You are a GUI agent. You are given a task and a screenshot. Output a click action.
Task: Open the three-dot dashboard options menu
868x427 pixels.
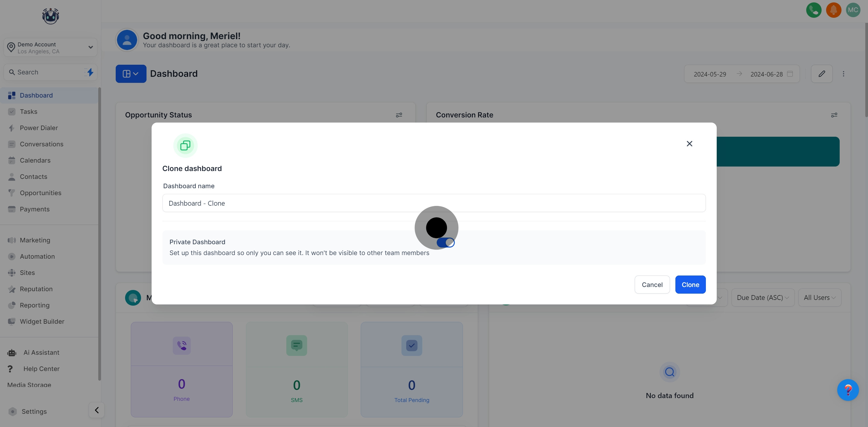pyautogui.click(x=843, y=74)
